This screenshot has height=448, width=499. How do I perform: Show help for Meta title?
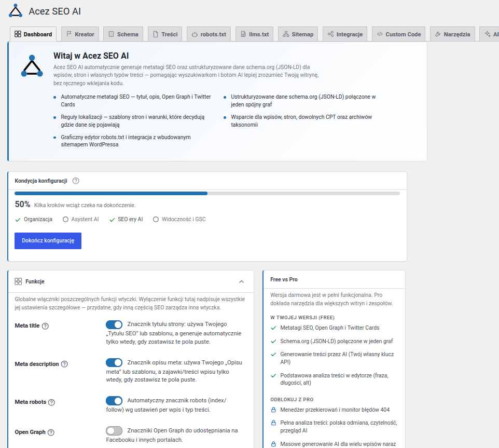(45, 326)
